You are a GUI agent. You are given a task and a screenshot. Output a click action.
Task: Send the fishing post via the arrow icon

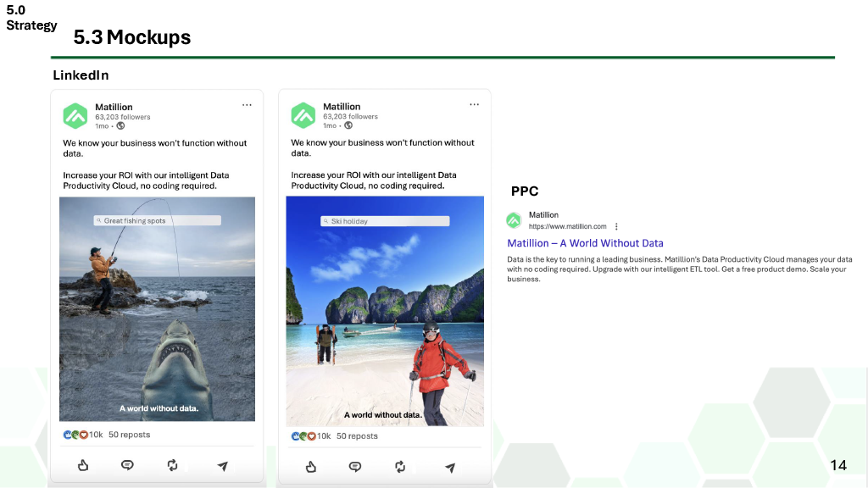tap(223, 467)
